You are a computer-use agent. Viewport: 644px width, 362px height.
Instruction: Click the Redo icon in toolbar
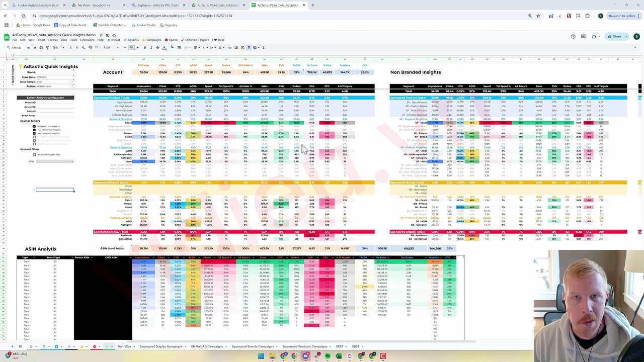pyautogui.click(x=35, y=48)
